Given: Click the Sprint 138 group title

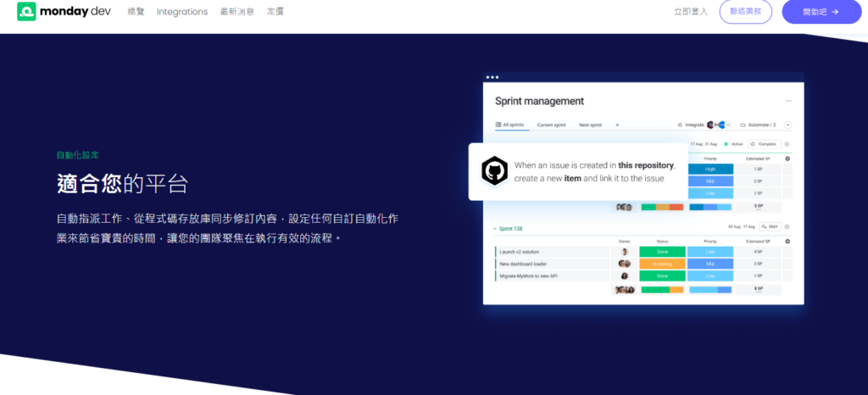Looking at the screenshot, I should (x=510, y=229).
